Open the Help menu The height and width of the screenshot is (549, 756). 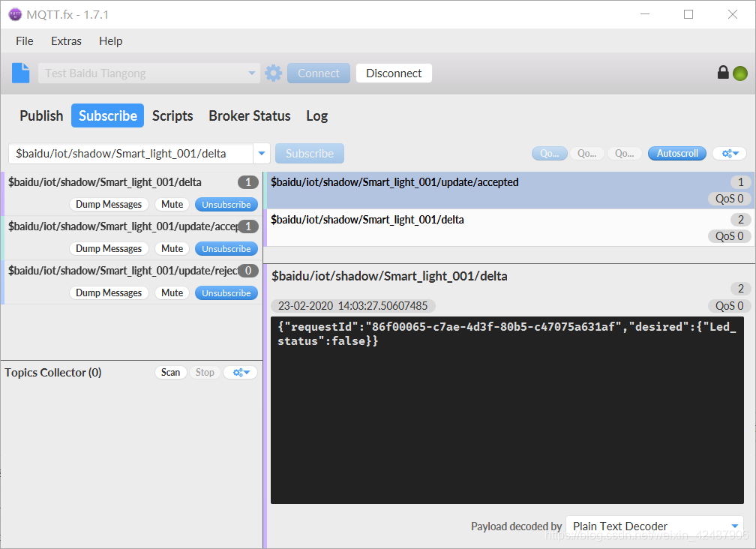tap(110, 41)
